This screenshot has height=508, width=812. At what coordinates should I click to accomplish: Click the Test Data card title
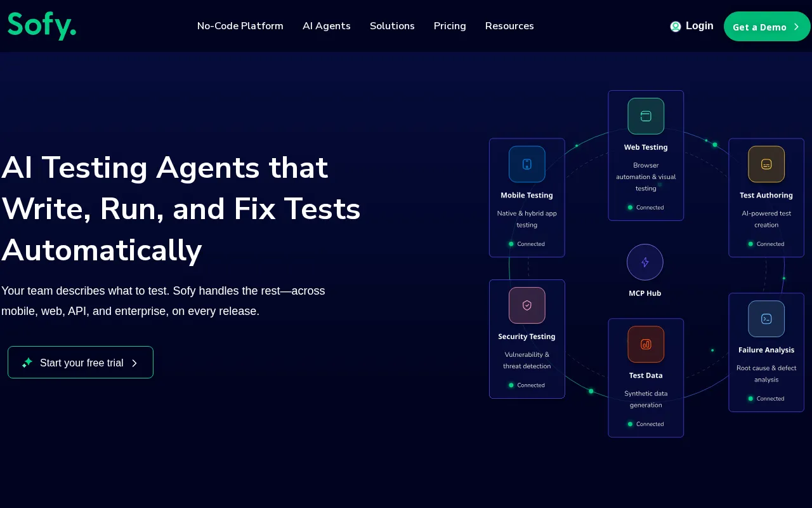click(646, 375)
